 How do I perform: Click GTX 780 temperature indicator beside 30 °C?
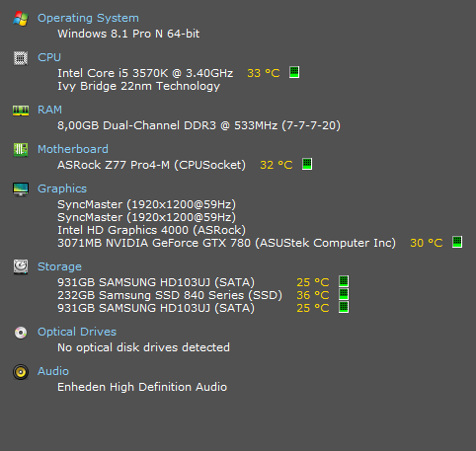tap(457, 242)
